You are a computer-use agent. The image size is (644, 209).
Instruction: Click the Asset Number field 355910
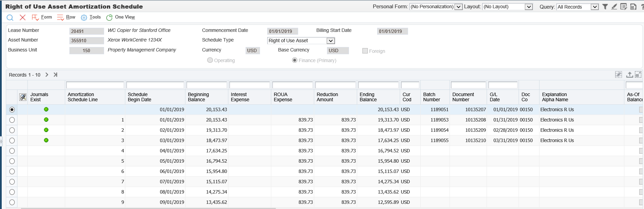click(x=87, y=40)
